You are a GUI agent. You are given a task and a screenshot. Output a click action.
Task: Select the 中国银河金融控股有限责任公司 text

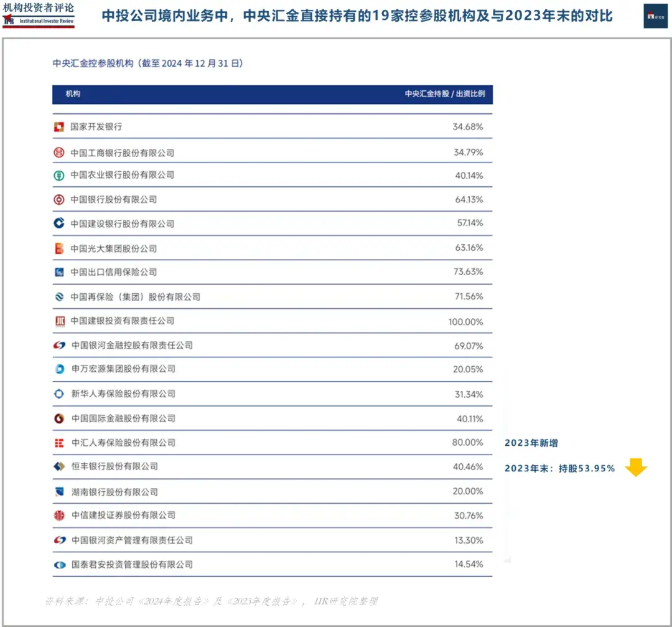click(x=132, y=345)
